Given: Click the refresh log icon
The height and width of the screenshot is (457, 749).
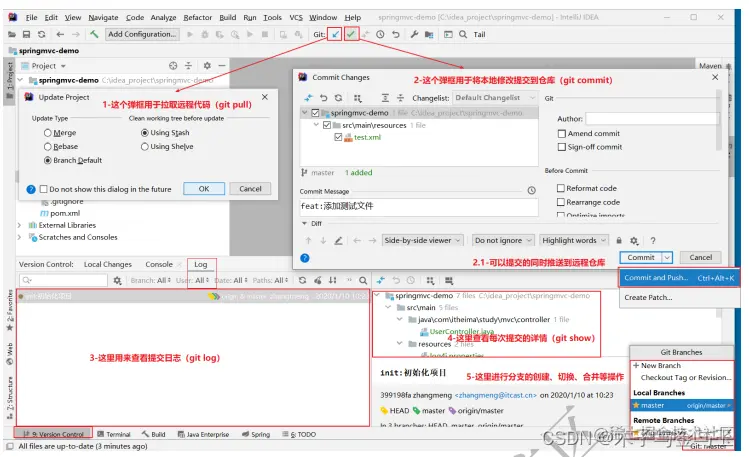Looking at the screenshot, I should tap(302, 280).
